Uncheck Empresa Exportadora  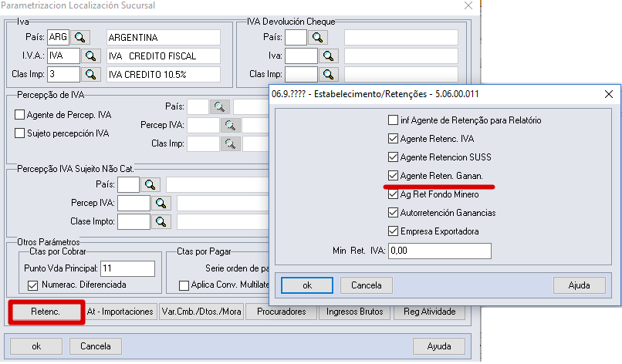click(393, 231)
